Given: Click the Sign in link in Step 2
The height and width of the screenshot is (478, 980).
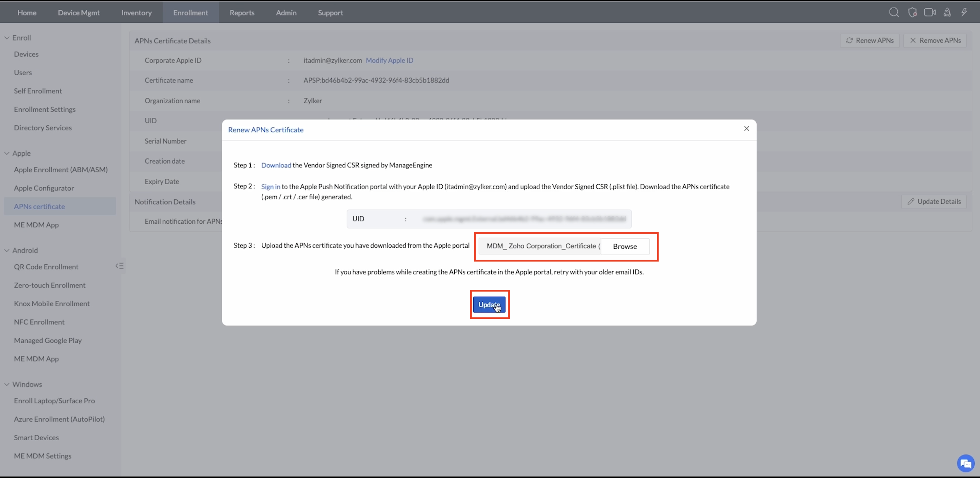Looking at the screenshot, I should pyautogui.click(x=270, y=187).
